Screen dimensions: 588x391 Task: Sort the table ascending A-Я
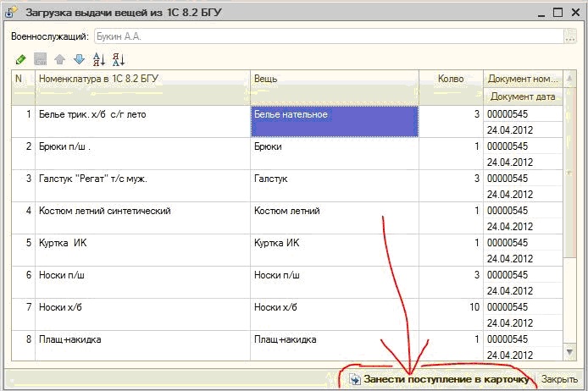coord(98,59)
